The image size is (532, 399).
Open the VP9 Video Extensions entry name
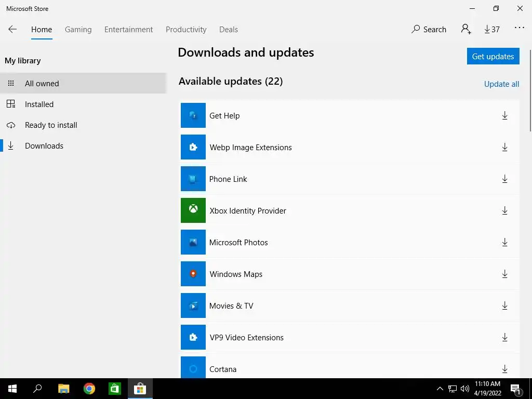tap(246, 337)
